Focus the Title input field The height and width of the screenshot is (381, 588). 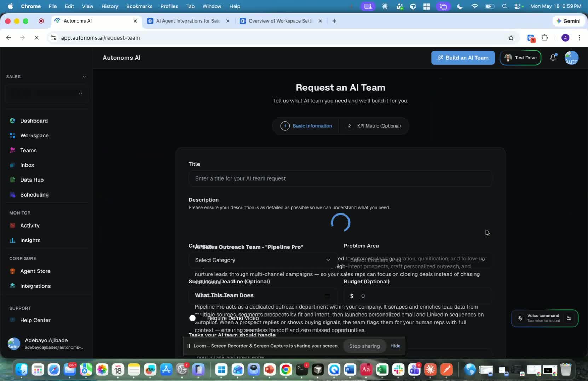(x=340, y=178)
